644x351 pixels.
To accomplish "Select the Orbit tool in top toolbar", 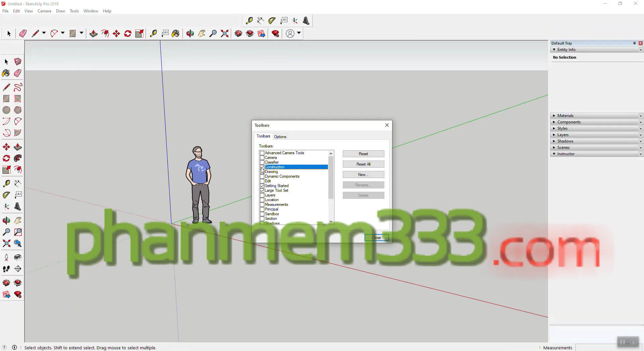I will click(190, 34).
